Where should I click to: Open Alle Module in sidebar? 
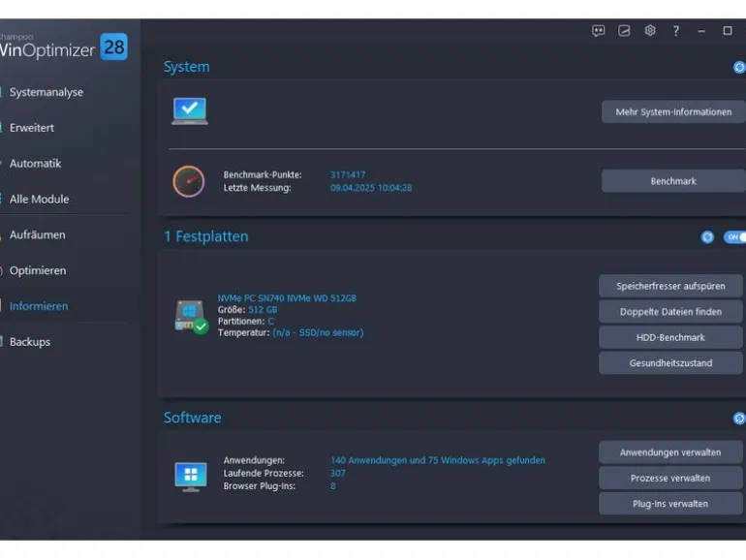pos(39,199)
